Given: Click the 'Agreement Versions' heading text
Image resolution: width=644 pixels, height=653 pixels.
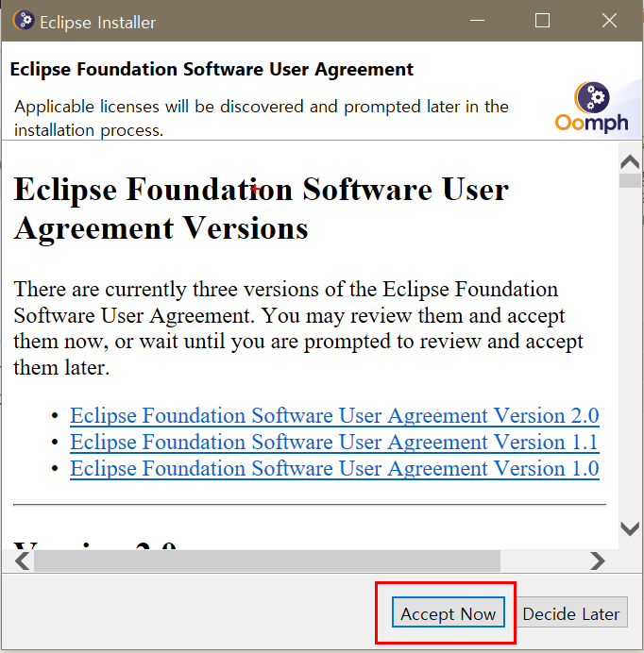Looking at the screenshot, I should pos(161,228).
